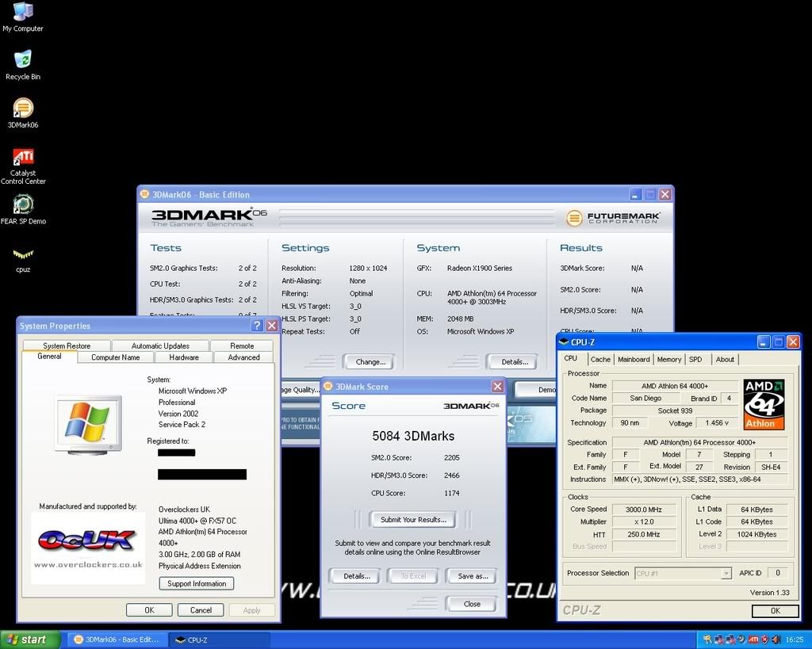
Task: Switch to the Remote tab
Action: point(242,345)
